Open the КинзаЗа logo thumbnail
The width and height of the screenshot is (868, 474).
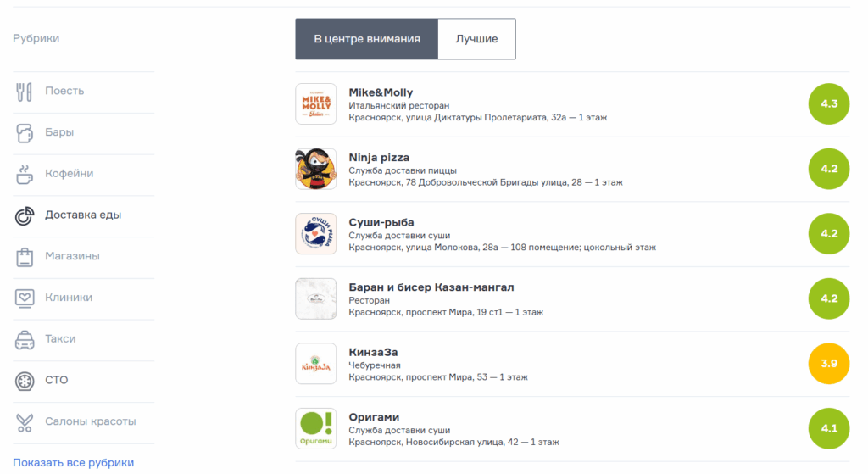tap(316, 363)
